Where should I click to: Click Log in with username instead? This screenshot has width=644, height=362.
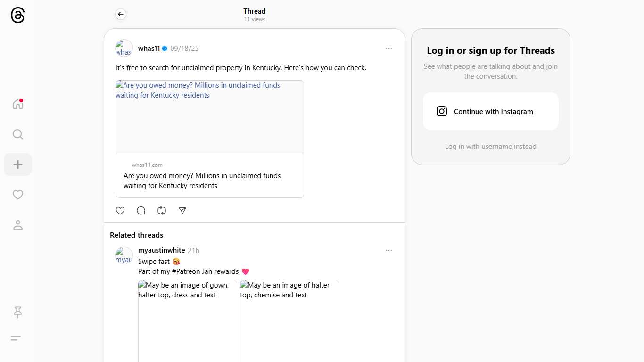tap(491, 147)
